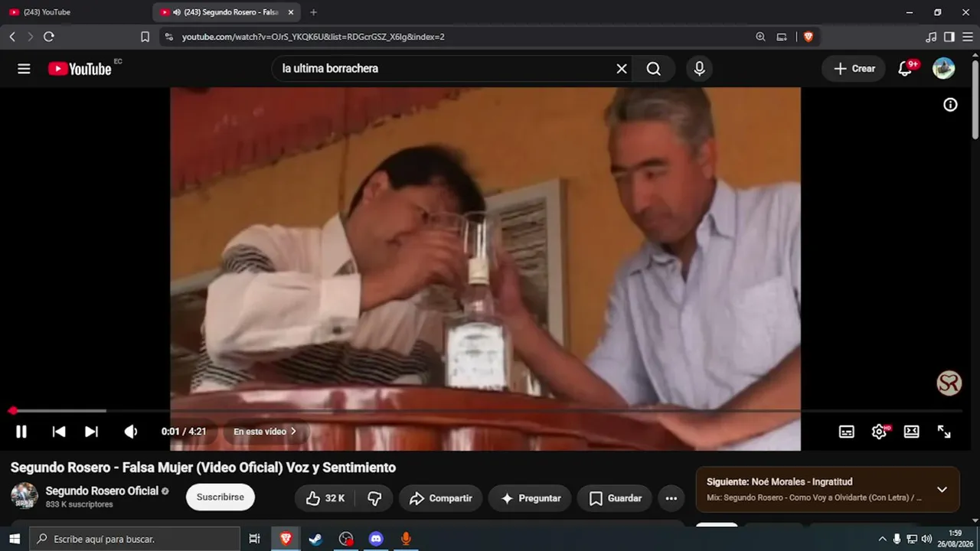Click the 'Segundo Rosero - Falsa Mujer' video title
The height and width of the screenshot is (551, 980).
[x=203, y=468]
